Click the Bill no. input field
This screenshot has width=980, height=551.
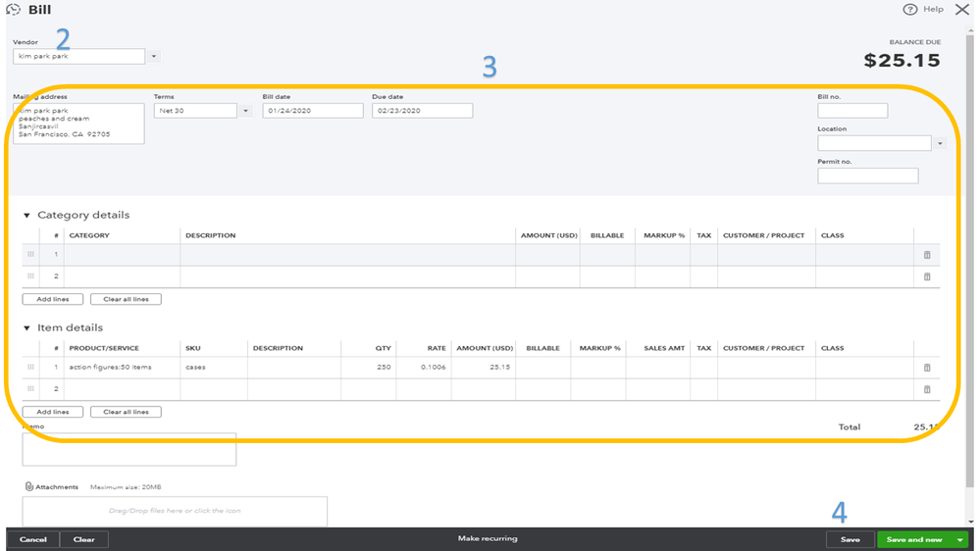(x=852, y=111)
